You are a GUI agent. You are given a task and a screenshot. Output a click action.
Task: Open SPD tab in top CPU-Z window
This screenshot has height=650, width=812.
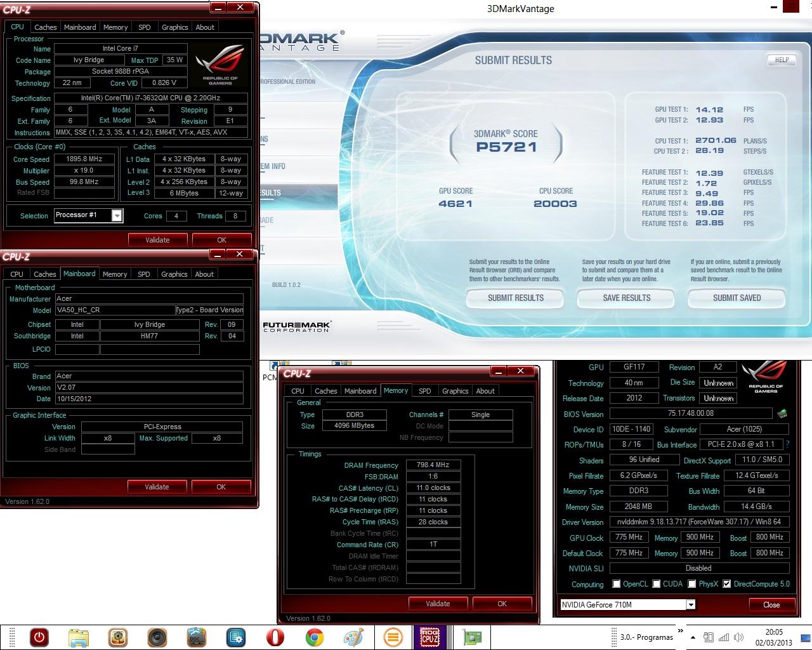coord(145,27)
